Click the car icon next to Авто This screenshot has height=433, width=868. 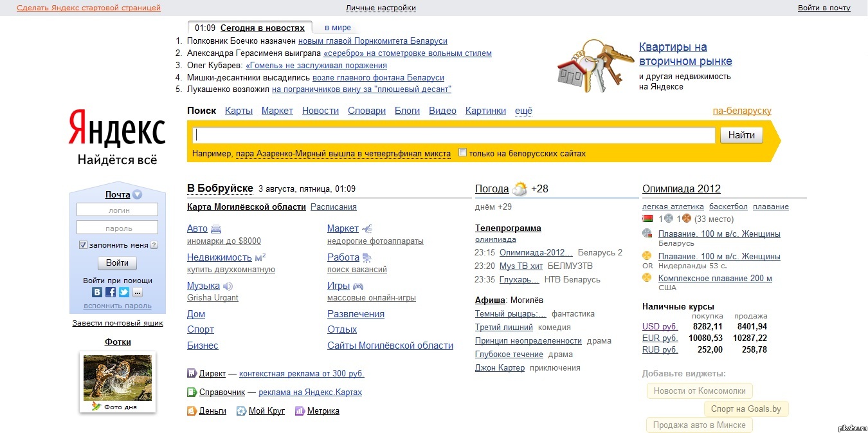tap(216, 229)
